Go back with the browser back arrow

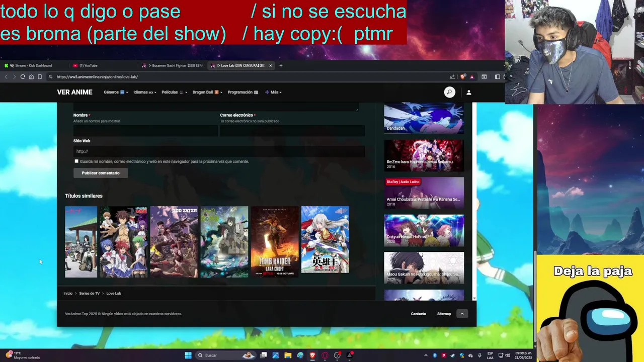6,77
